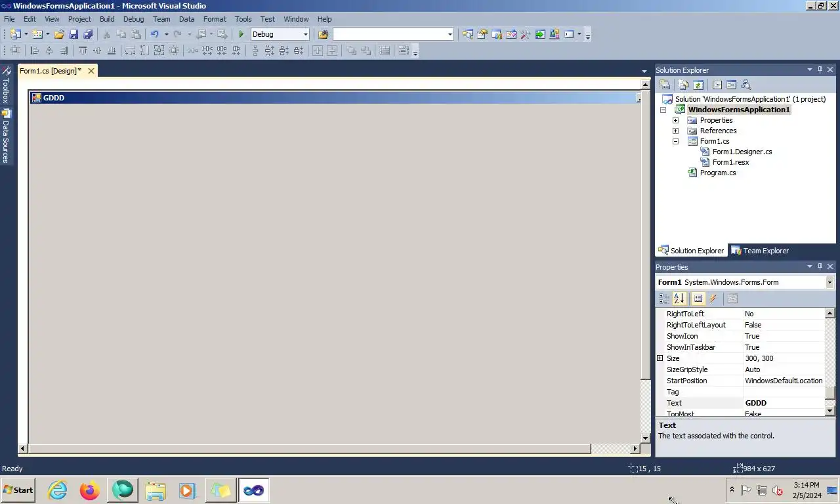The width and height of the screenshot is (840, 504).
Task: Open the Data Sources side tab
Action: (x=6, y=136)
